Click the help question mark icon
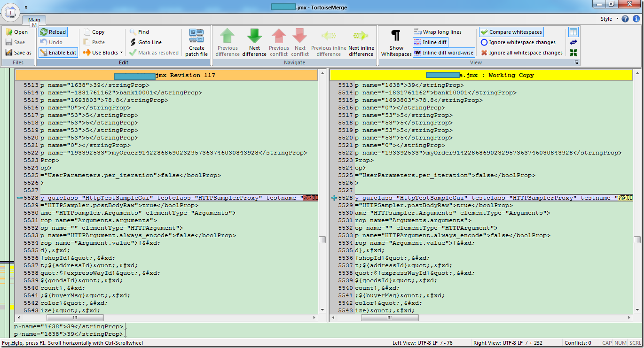The height and width of the screenshot is (348, 644). 625,19
